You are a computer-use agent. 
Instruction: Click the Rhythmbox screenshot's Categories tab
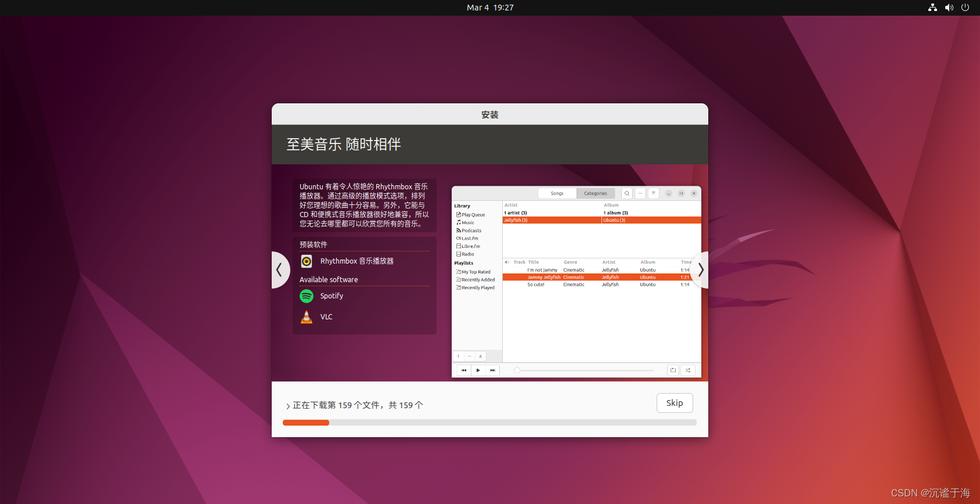pos(596,193)
